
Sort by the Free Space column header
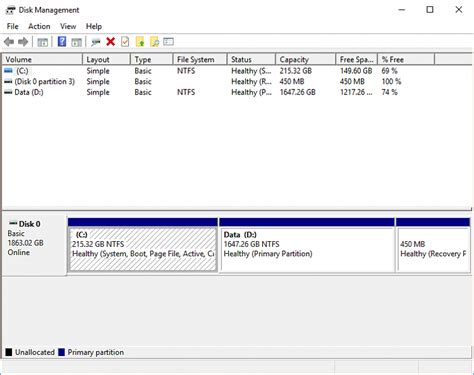click(x=356, y=59)
